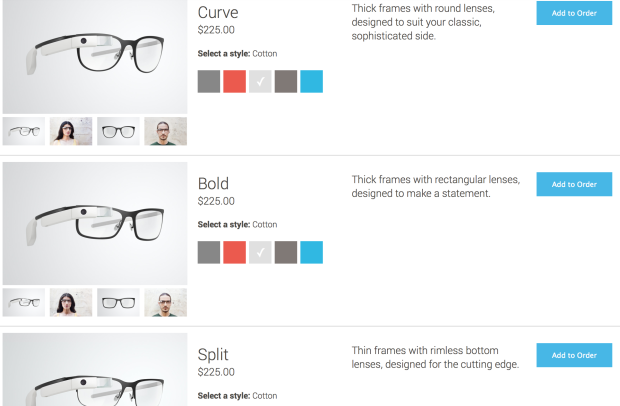Select the brown-gray swatch for Bold

(286, 252)
